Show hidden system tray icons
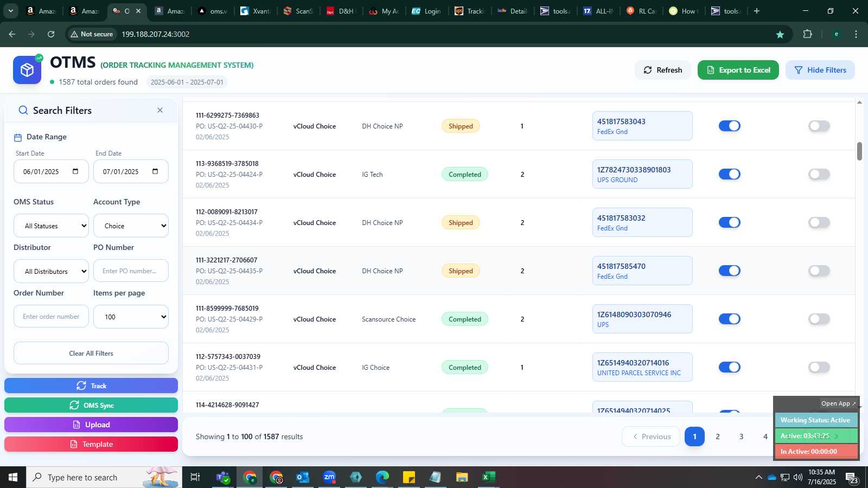 (x=758, y=477)
